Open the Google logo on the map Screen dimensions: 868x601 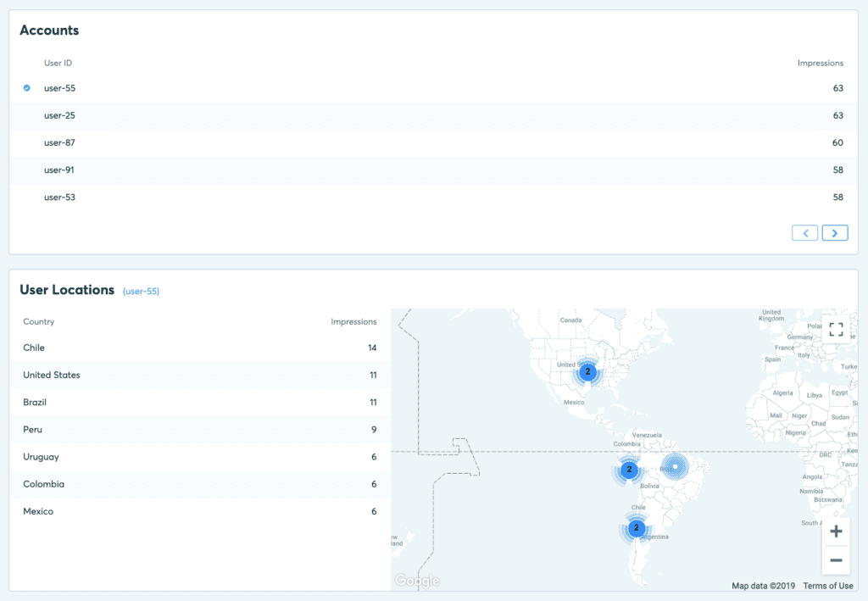pos(417,580)
